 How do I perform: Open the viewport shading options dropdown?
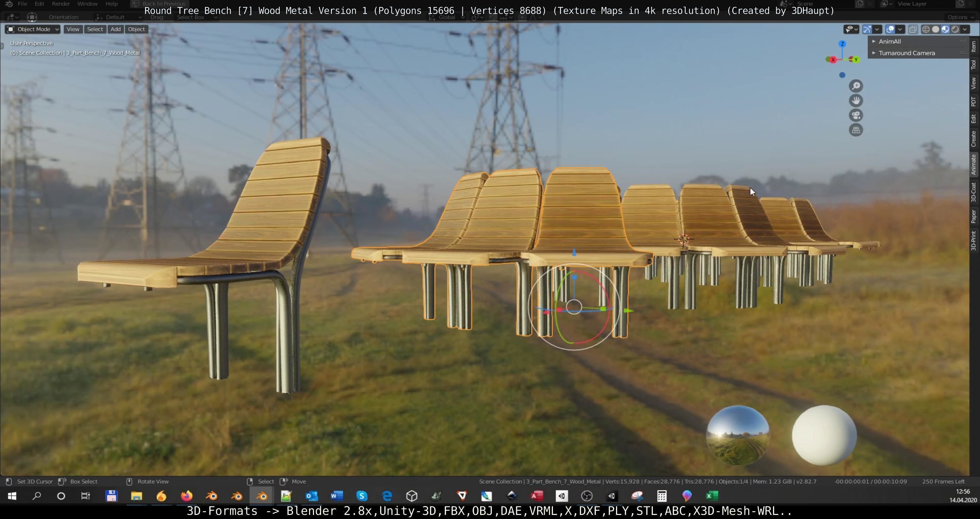[x=965, y=29]
